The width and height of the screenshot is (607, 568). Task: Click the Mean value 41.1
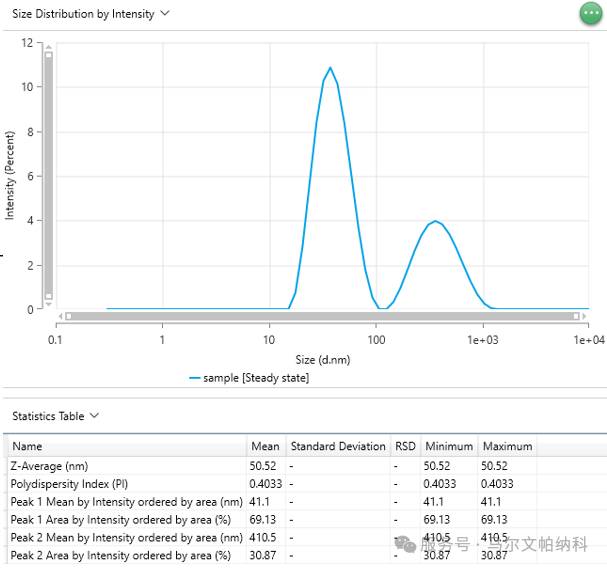click(259, 502)
